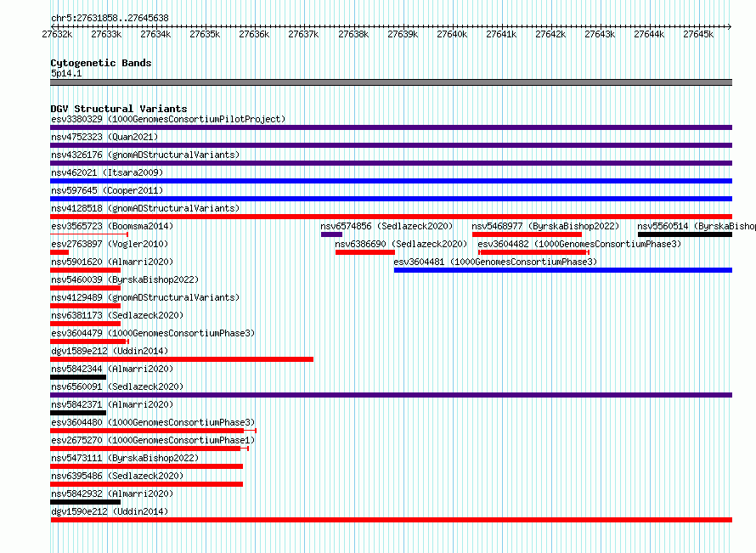Open nsv5842344 (Almarri2020) label
The image size is (756, 553).
pyautogui.click(x=112, y=369)
